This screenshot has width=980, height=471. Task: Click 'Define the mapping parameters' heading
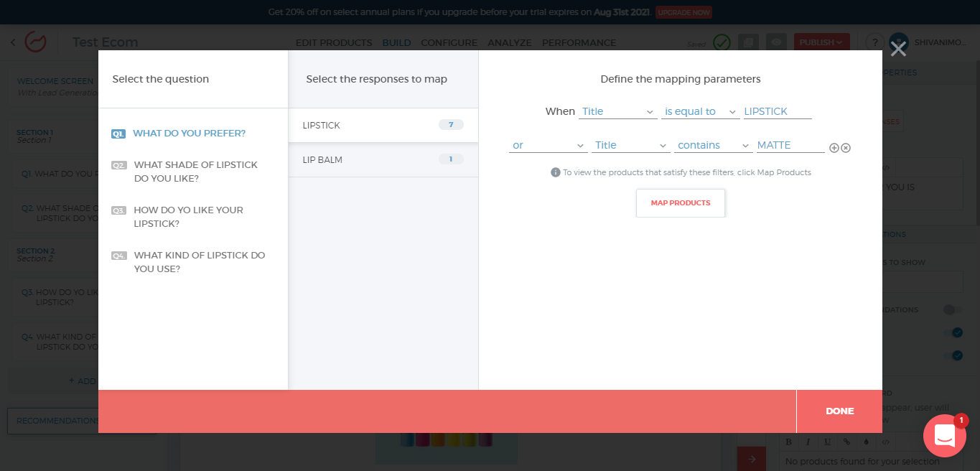[x=681, y=79]
